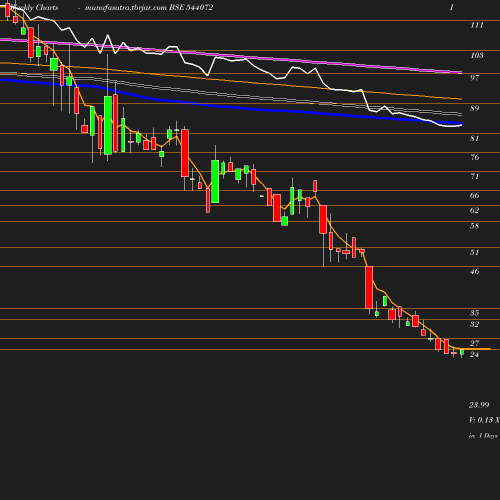Click the numeral 1 at top right
The height and width of the screenshot is (500, 500).
pyautogui.click(x=452, y=7)
